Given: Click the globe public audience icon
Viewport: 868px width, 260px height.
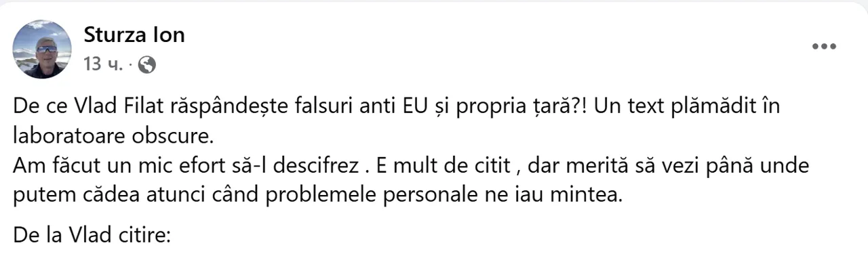Looking at the screenshot, I should point(146,65).
